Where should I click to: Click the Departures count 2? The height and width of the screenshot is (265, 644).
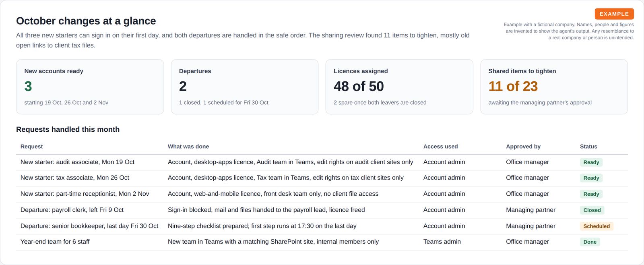(x=183, y=86)
